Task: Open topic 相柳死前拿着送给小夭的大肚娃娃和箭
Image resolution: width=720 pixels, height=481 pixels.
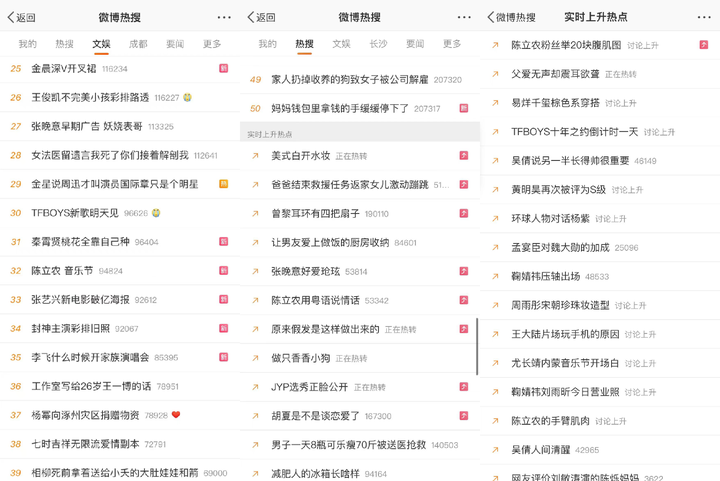Action: 115,473
